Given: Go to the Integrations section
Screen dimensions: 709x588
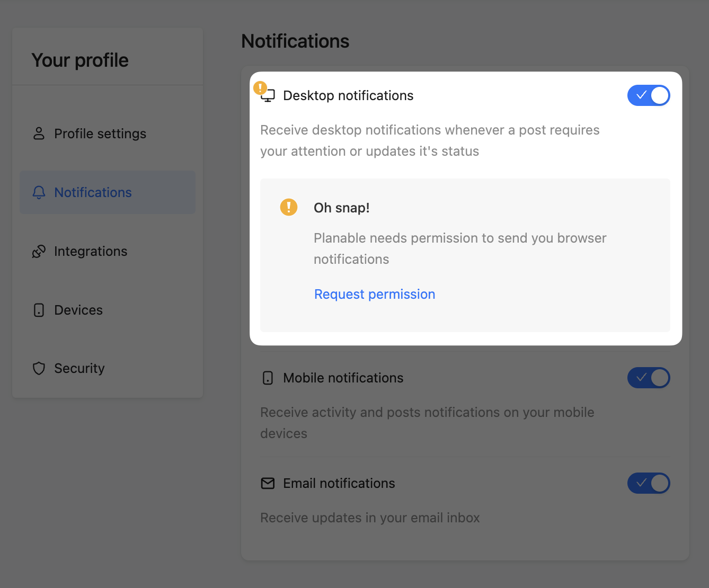Looking at the screenshot, I should (91, 251).
